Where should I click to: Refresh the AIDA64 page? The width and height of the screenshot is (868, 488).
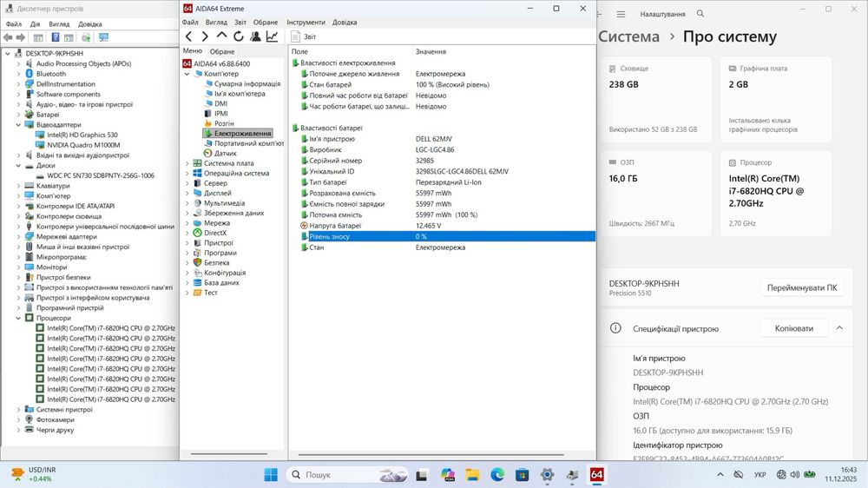tap(239, 36)
